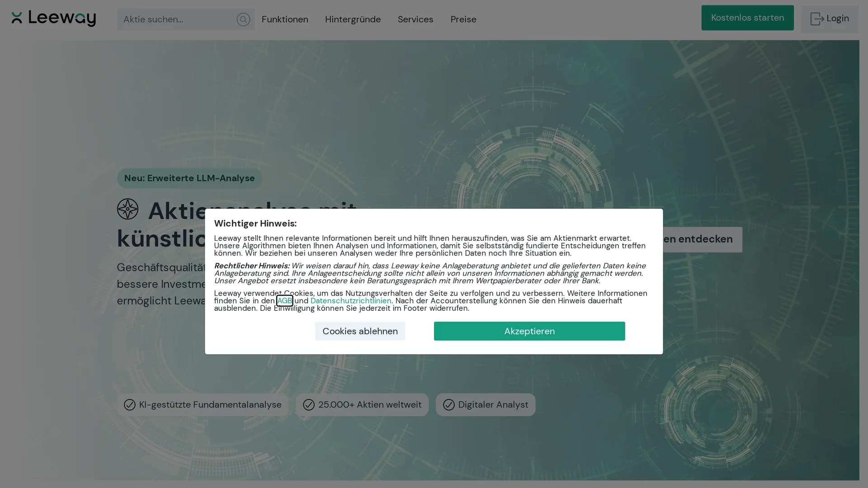Viewport: 868px width, 488px height.
Task: Click checkmark icon for KI-gestützte Fundamentalanalyse
Action: coord(130,405)
